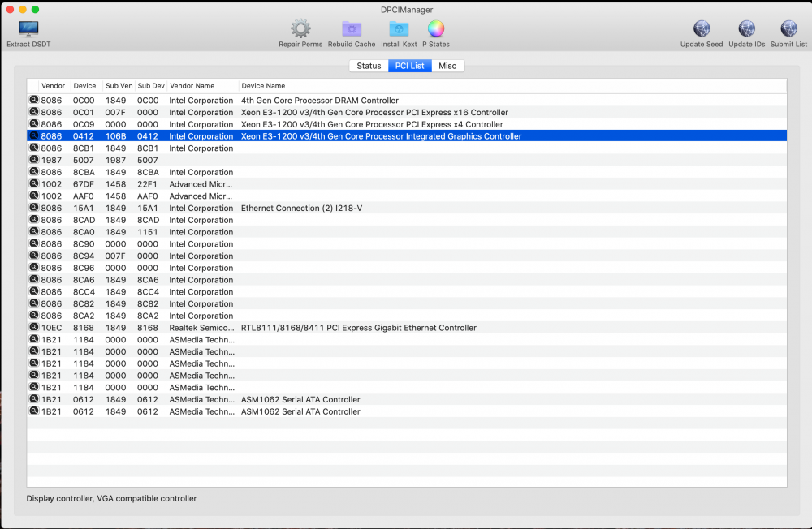
Task: Click device ID 8CA6 cell
Action: pyautogui.click(x=84, y=280)
